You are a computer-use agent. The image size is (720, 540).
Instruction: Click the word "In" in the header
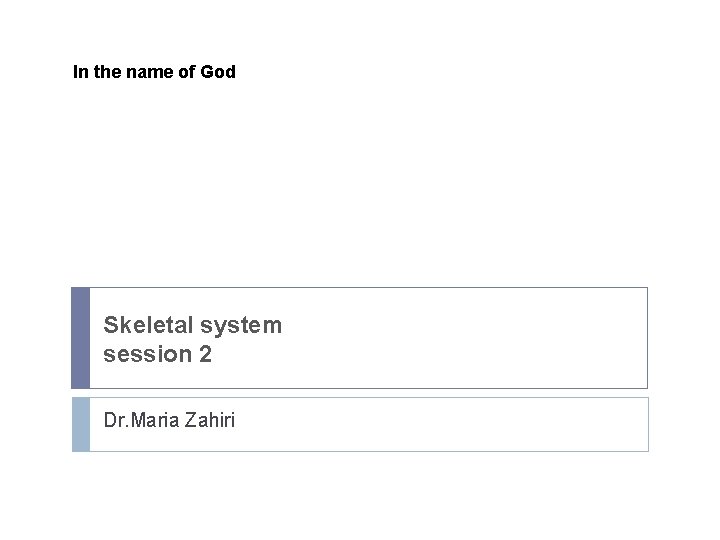[x=80, y=72]
